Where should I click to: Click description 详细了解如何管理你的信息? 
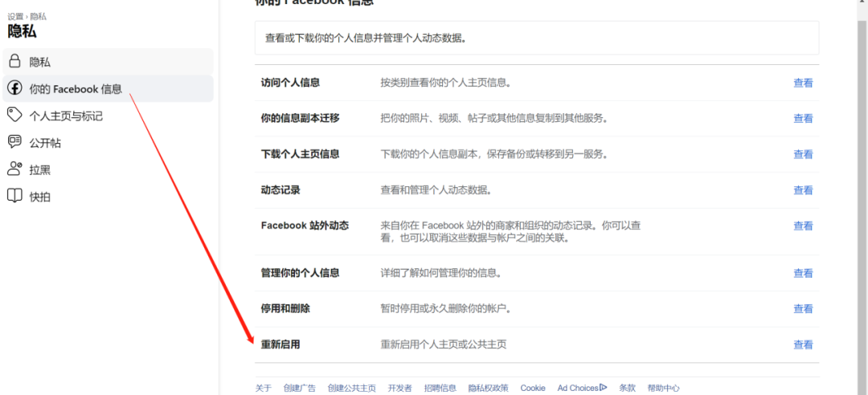[440, 273]
